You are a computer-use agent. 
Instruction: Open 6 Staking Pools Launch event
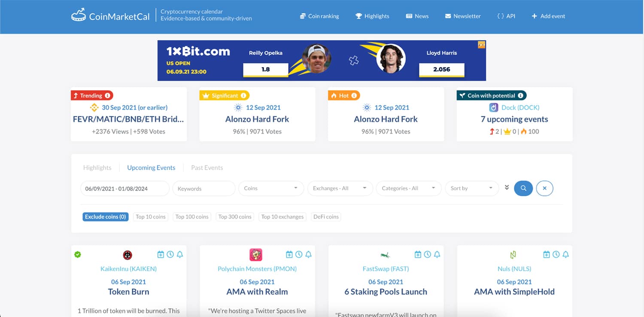[x=386, y=292]
